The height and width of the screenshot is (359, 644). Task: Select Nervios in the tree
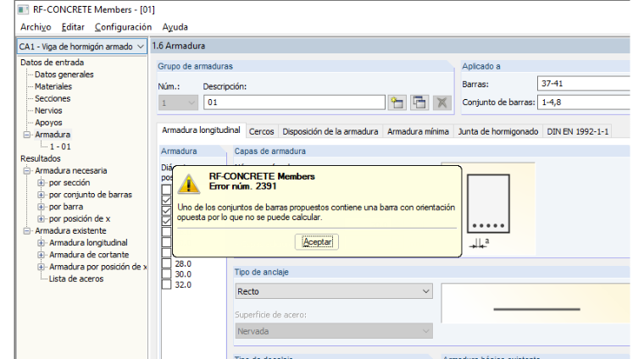48,111
